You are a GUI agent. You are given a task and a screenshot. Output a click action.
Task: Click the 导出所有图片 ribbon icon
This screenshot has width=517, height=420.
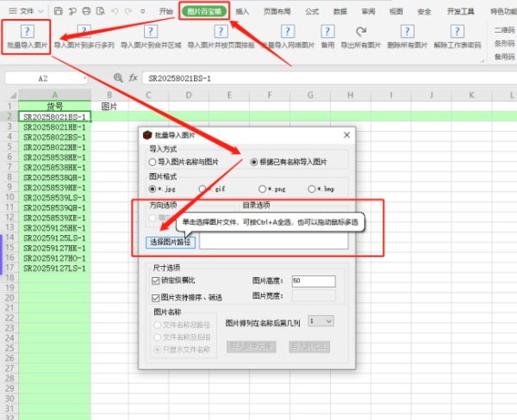click(x=361, y=32)
